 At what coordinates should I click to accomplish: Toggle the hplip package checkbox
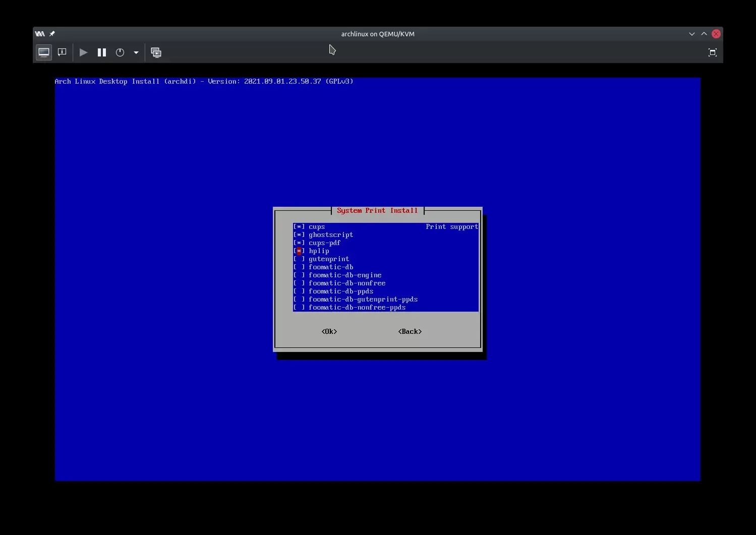[299, 251]
